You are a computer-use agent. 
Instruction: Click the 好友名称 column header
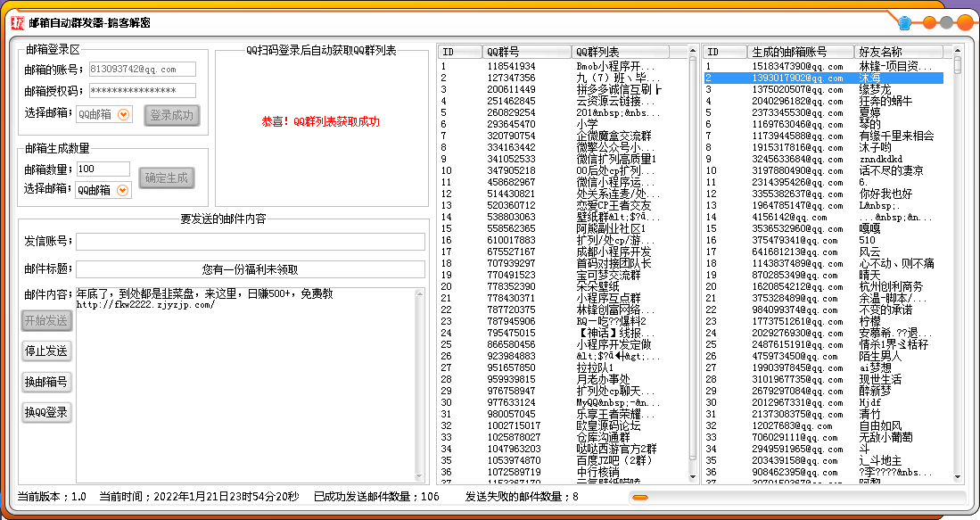(898, 52)
